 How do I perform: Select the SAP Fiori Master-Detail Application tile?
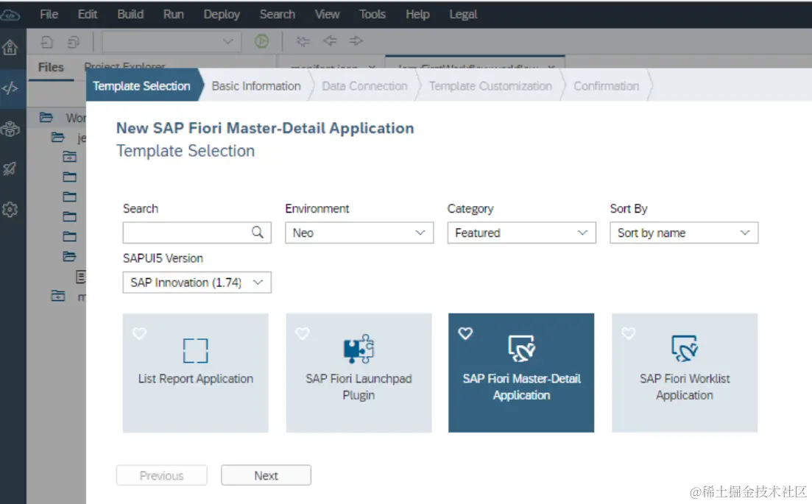[521, 372]
